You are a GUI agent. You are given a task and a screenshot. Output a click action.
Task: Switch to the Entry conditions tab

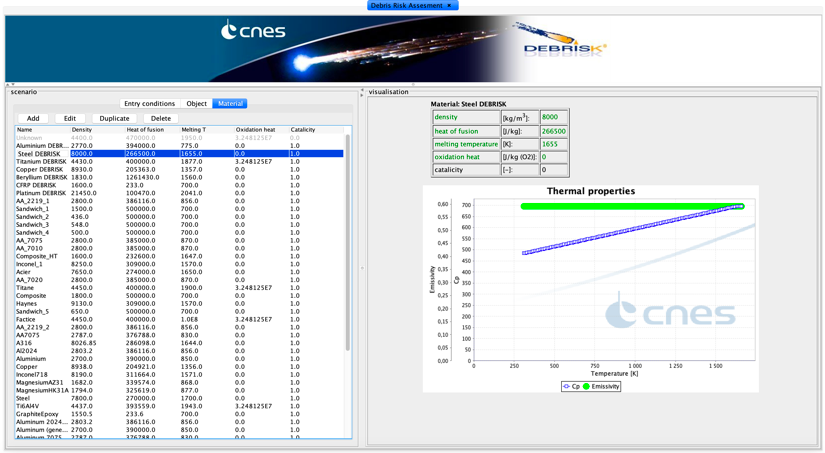tap(149, 104)
